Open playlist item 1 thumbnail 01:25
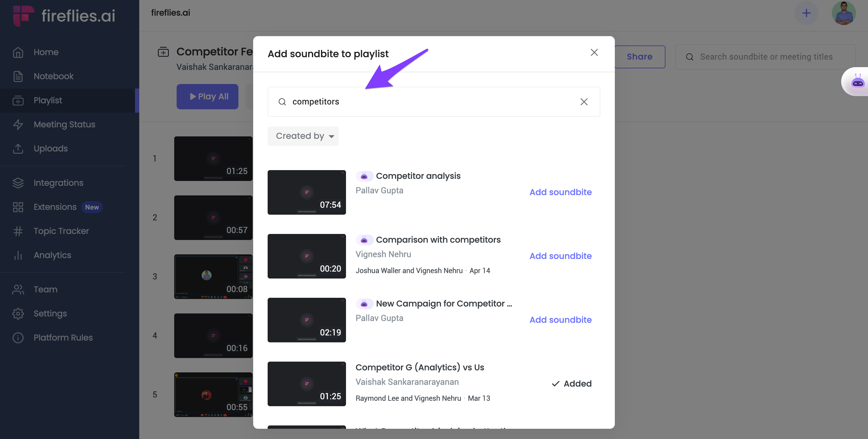The image size is (868, 439). (x=213, y=159)
